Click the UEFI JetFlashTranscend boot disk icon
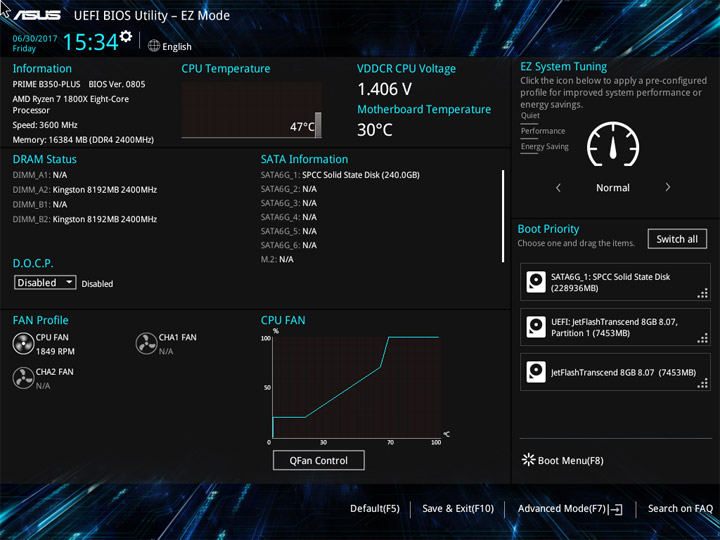 click(535, 327)
